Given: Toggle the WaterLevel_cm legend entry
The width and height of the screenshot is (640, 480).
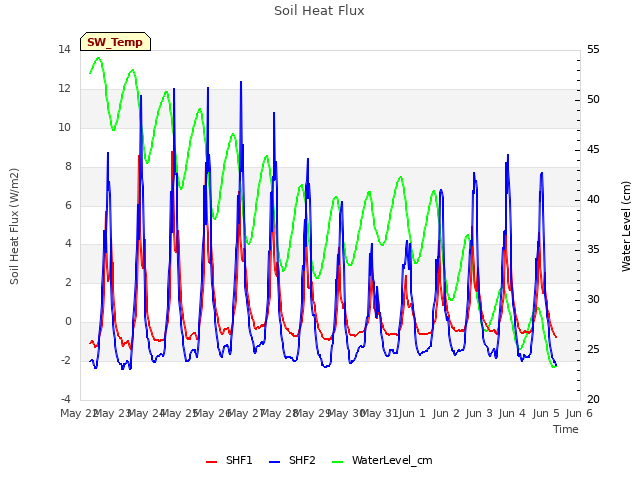Looking at the screenshot, I should (x=382, y=460).
